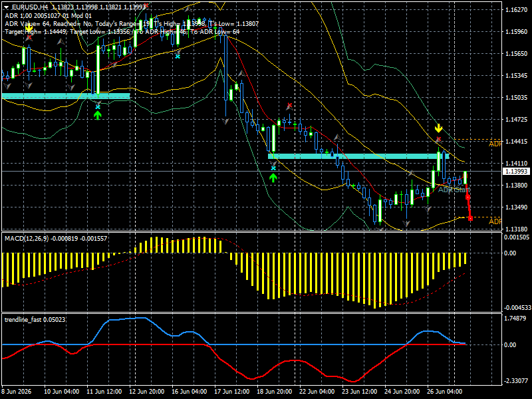Image resolution: width=532 pixels, height=399 pixels.
Task: Click price level 1.13180 on the axis
Action: pyautogui.click(x=517, y=229)
